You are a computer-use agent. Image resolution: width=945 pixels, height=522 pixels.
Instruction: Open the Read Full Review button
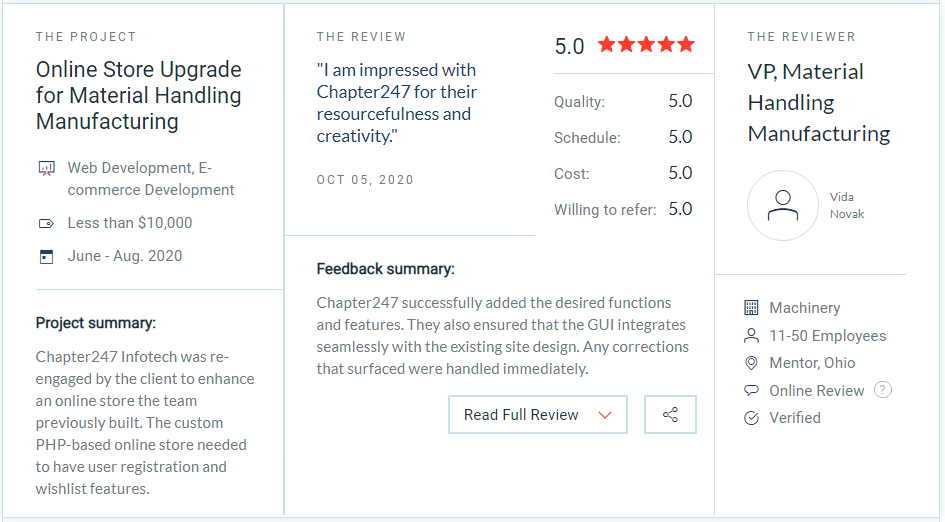pyautogui.click(x=521, y=415)
